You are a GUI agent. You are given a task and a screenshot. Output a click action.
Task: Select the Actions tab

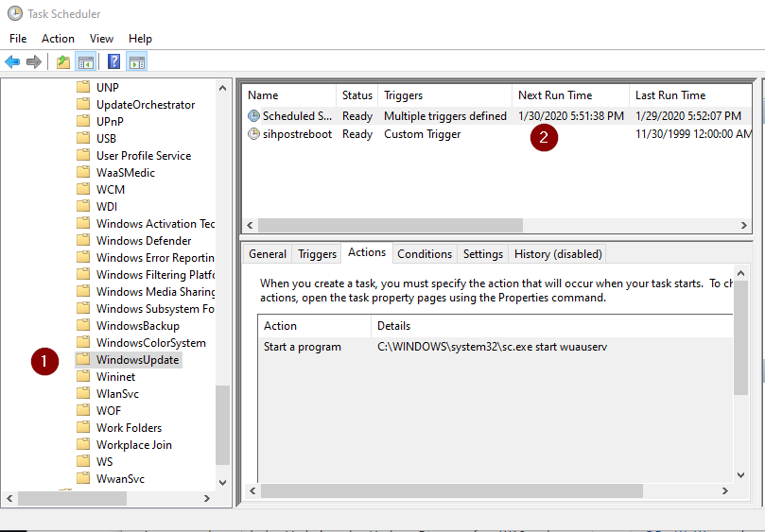(x=367, y=252)
